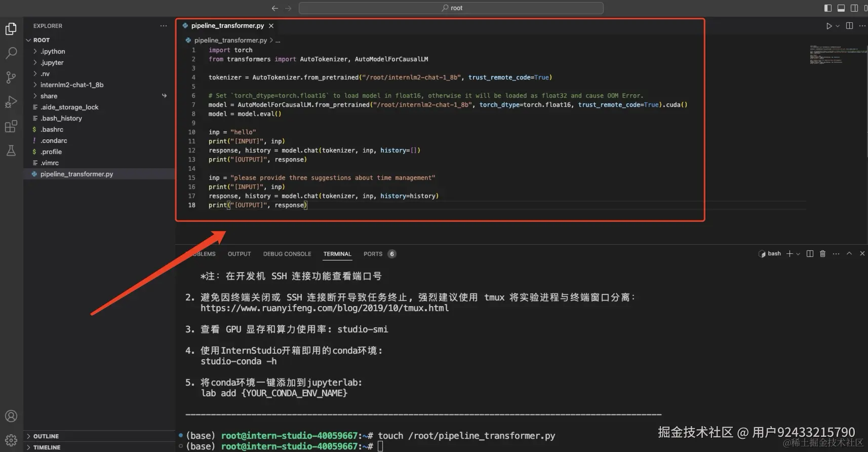Image resolution: width=868 pixels, height=452 pixels.
Task: Open the Accounts menu icon
Action: (11, 416)
